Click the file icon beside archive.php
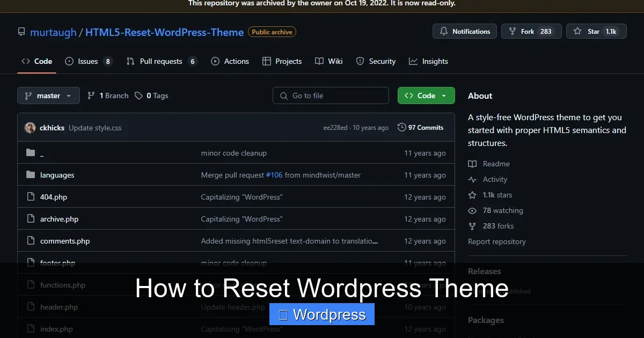644x338 pixels. [31, 219]
